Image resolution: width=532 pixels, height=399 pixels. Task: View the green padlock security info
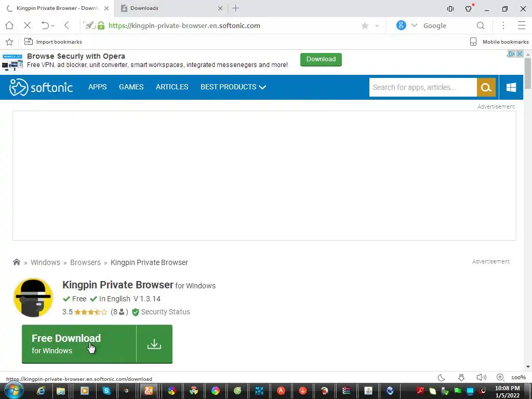(x=101, y=25)
